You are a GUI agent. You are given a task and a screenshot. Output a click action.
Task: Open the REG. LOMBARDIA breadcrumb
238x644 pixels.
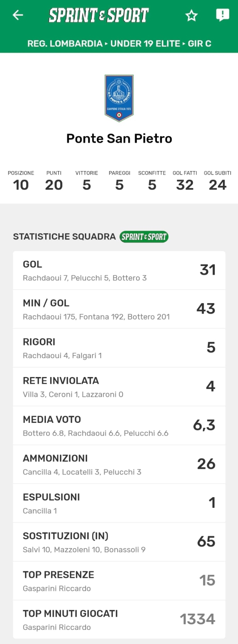(65, 44)
